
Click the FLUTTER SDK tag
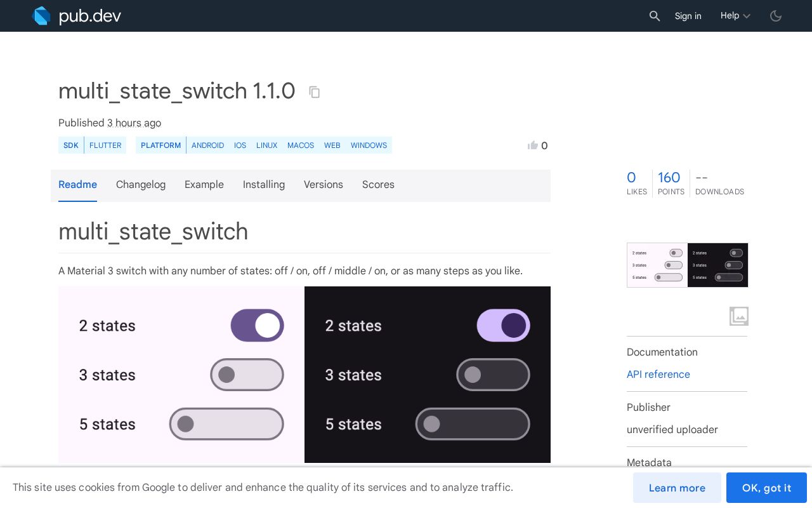tap(105, 145)
